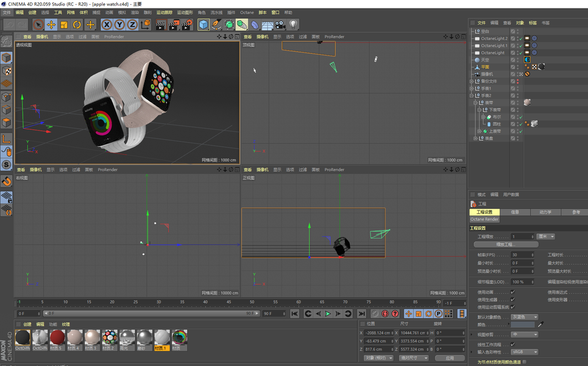Activate the Move tool in the toolbar
The width and height of the screenshot is (588, 366).
tap(51, 25)
